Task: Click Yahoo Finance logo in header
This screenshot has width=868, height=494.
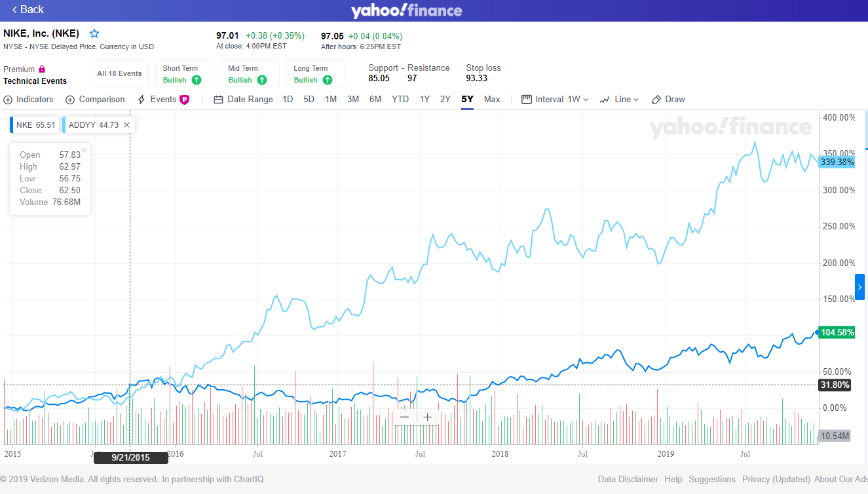Action: tap(406, 10)
